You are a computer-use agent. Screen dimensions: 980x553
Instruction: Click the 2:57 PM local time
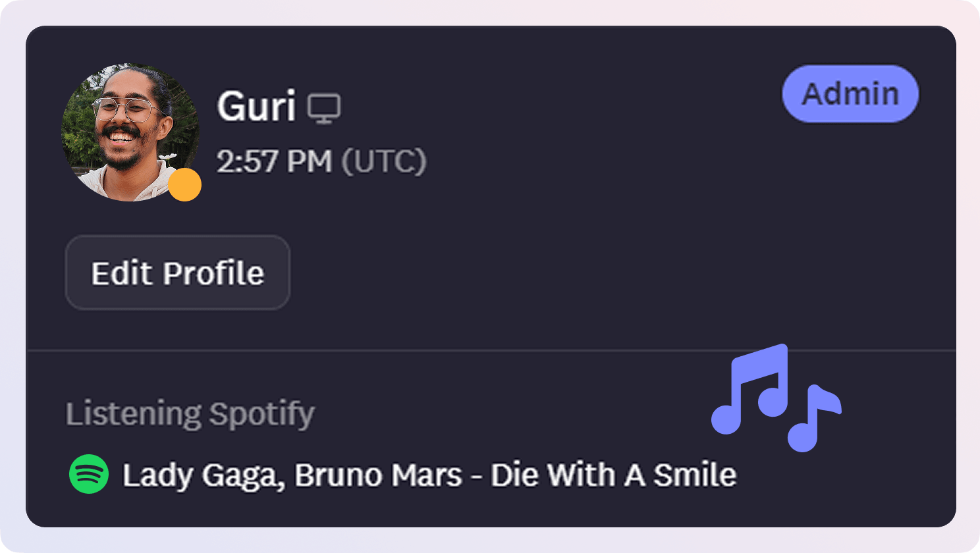pos(274,161)
